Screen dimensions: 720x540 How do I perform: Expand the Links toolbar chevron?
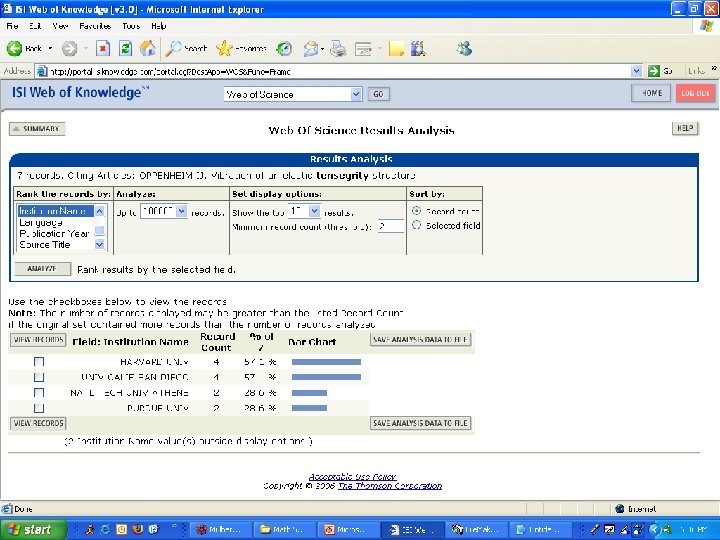[x=714, y=68]
